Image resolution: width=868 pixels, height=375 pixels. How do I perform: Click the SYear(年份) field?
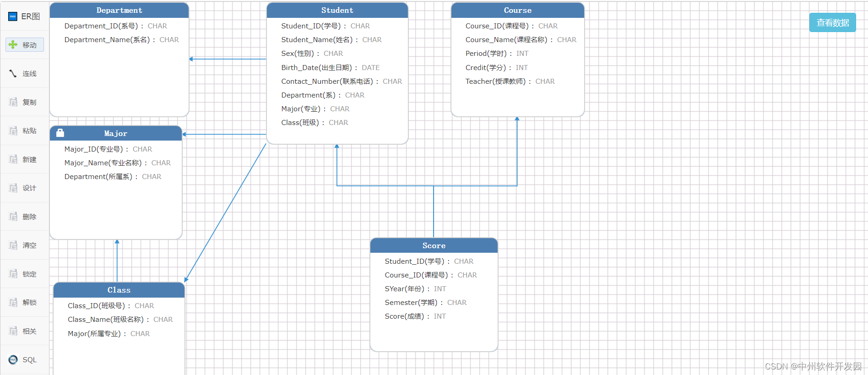pyautogui.click(x=415, y=289)
